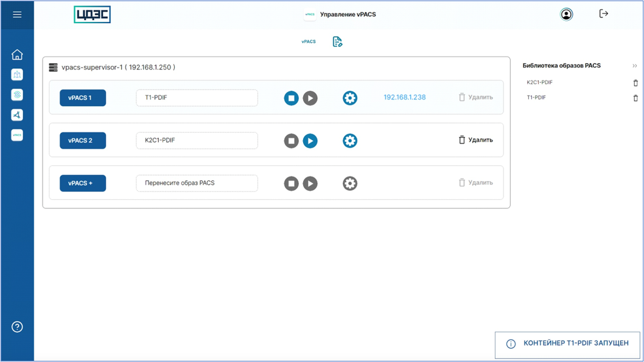Delete K2C1-PDIF image from library

pos(635,83)
